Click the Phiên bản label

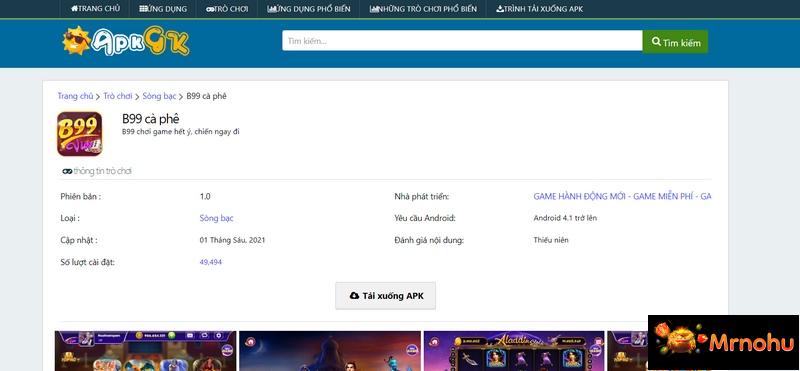coord(80,196)
